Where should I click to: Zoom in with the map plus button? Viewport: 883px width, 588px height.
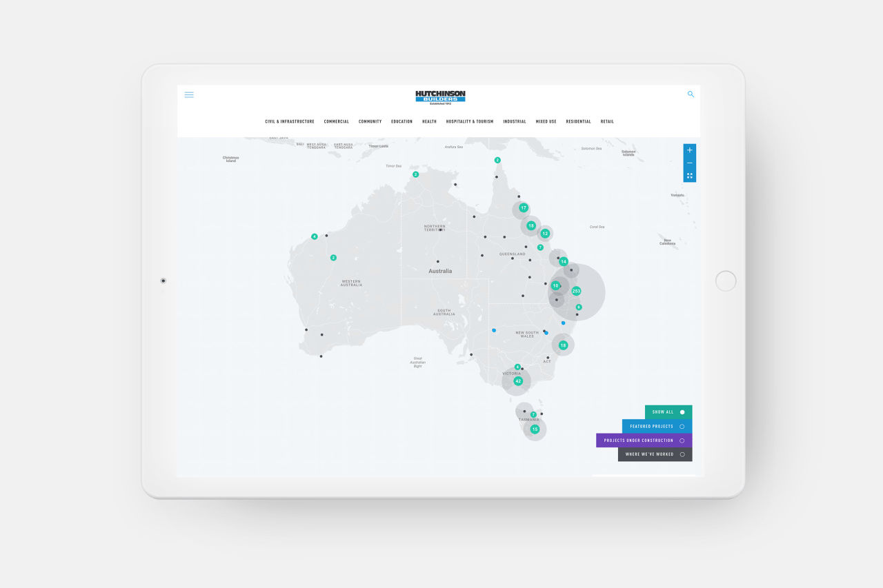click(689, 150)
